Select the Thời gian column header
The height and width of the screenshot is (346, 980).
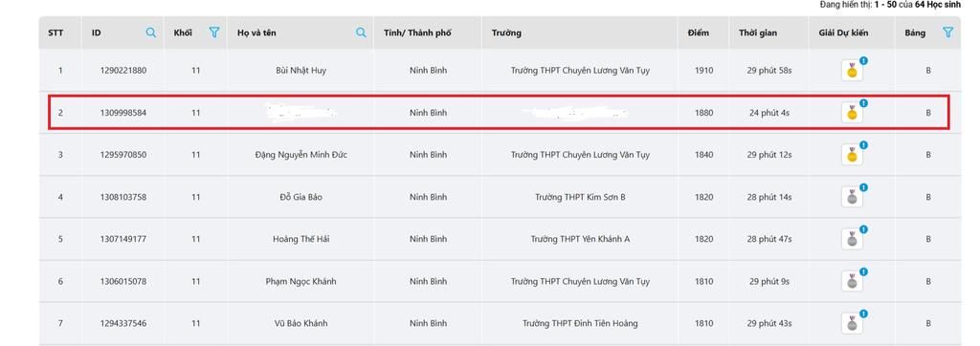(758, 33)
